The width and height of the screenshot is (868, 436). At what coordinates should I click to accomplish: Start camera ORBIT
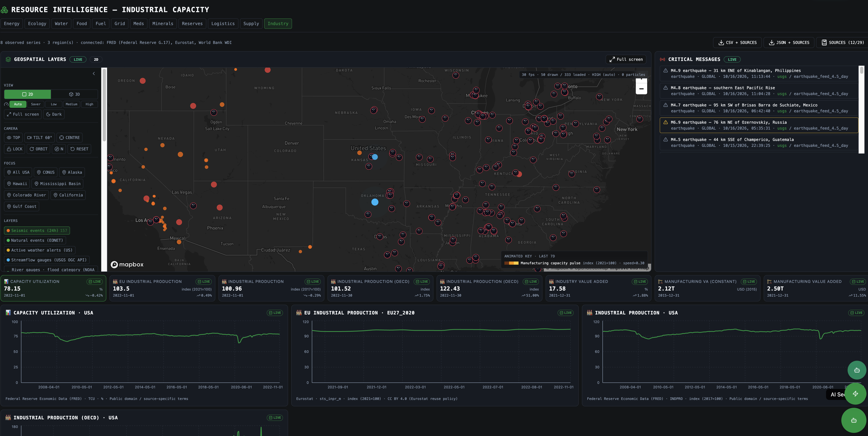tap(38, 149)
